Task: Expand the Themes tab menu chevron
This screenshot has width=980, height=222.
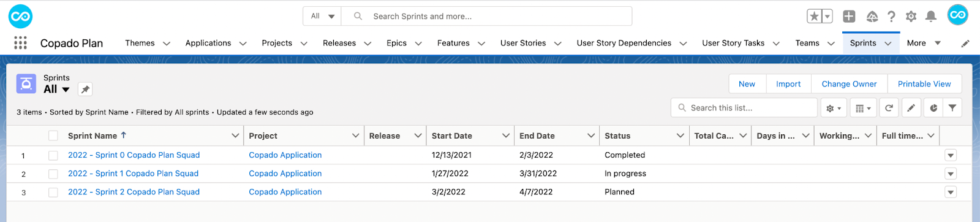Action: coord(166,44)
